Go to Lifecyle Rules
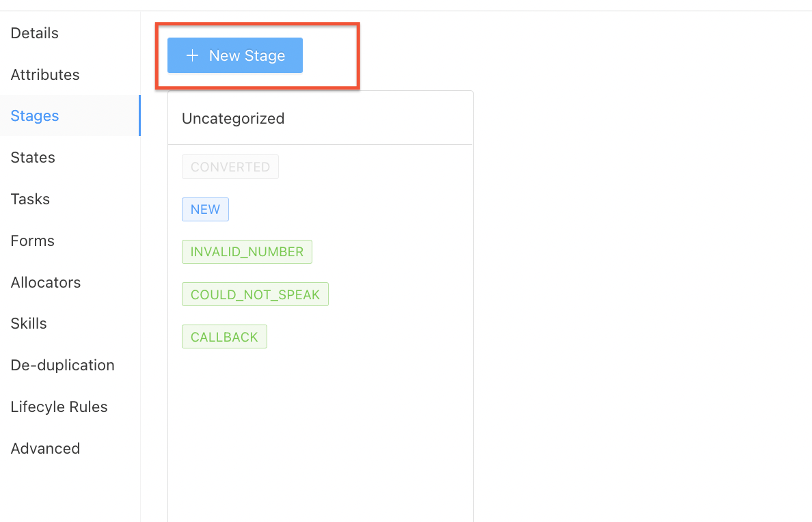This screenshot has width=812, height=522. pyautogui.click(x=59, y=407)
